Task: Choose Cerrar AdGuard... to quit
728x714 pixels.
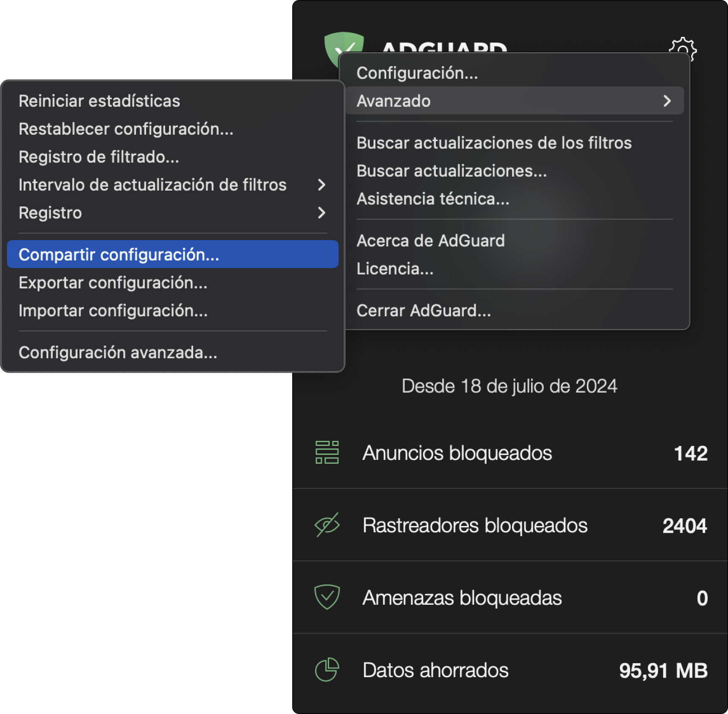Action: coord(515,310)
